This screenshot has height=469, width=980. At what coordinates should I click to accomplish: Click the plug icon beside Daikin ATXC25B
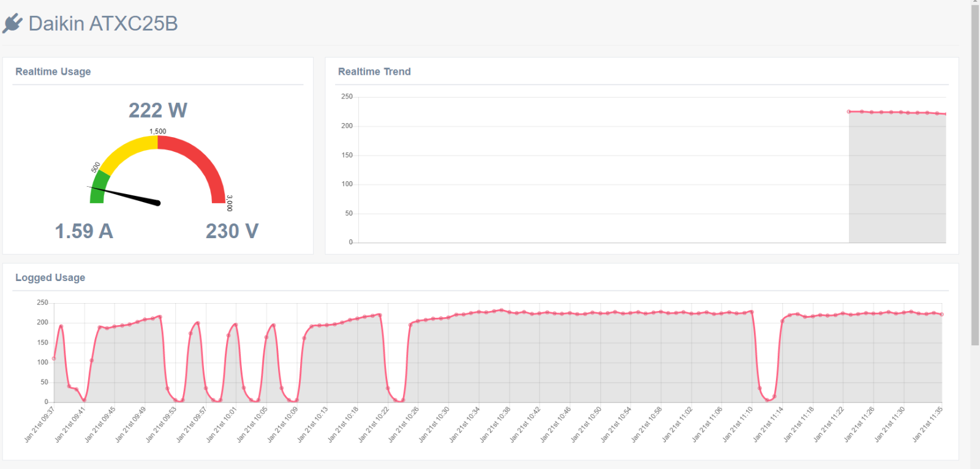pyautogui.click(x=12, y=23)
